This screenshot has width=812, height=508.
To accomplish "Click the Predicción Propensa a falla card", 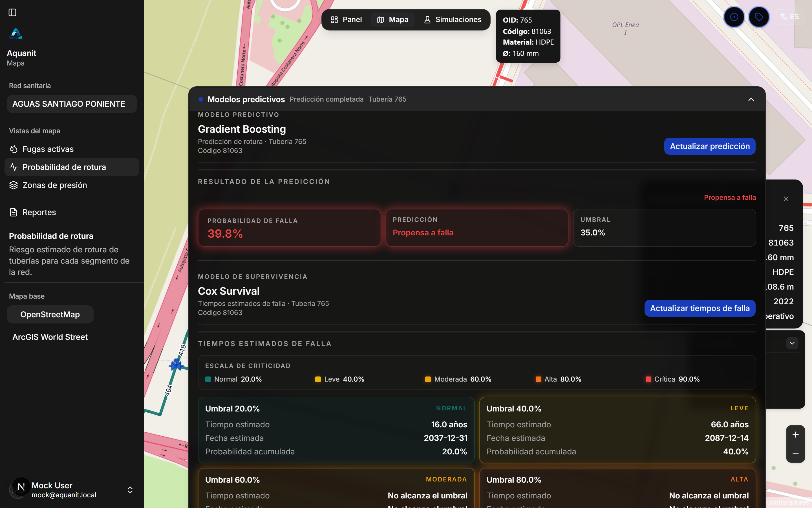I will 477,228.
